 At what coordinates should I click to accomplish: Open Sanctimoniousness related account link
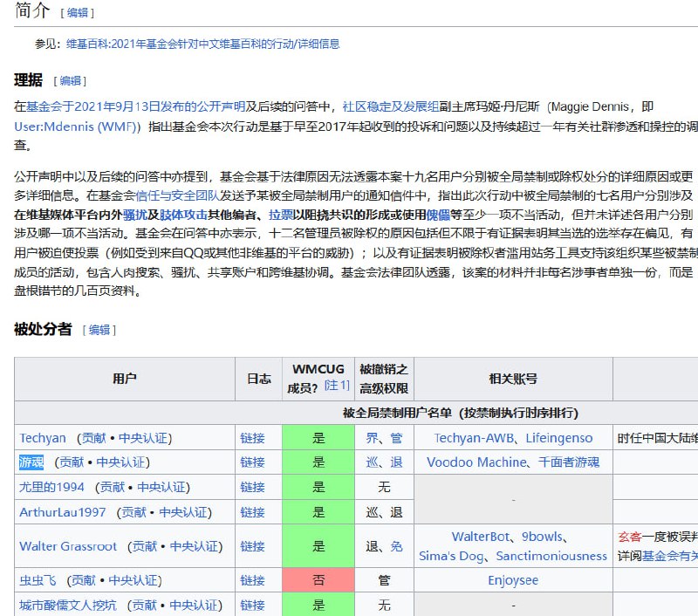point(551,557)
